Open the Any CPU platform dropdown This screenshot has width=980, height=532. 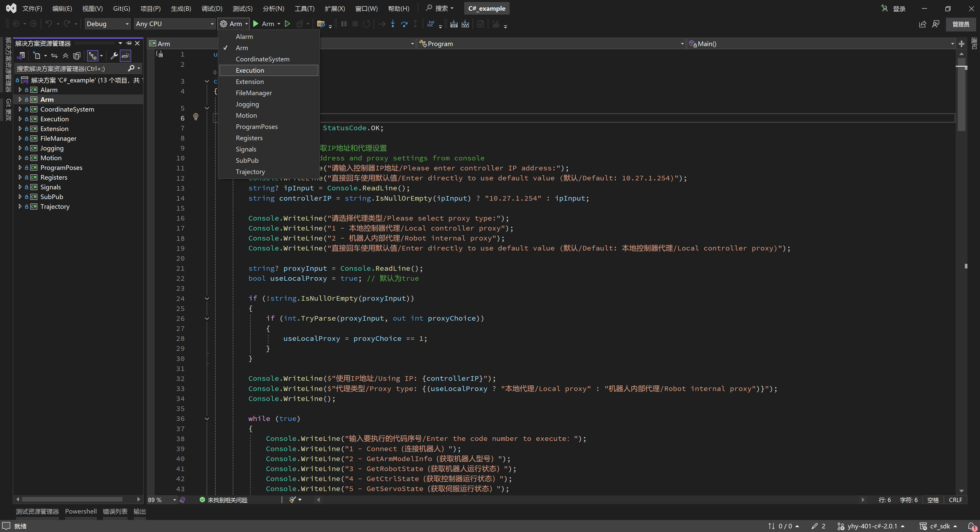(175, 24)
